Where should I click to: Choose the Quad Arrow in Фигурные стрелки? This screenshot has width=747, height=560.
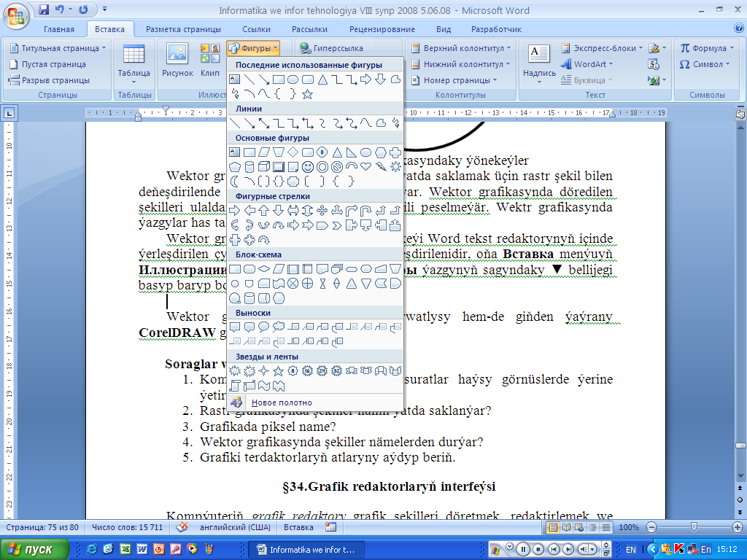click(322, 211)
